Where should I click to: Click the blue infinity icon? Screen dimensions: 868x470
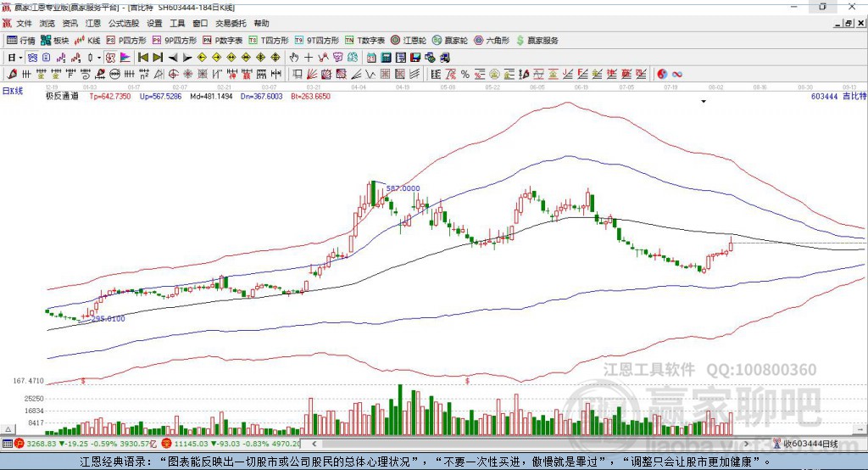tap(677, 75)
